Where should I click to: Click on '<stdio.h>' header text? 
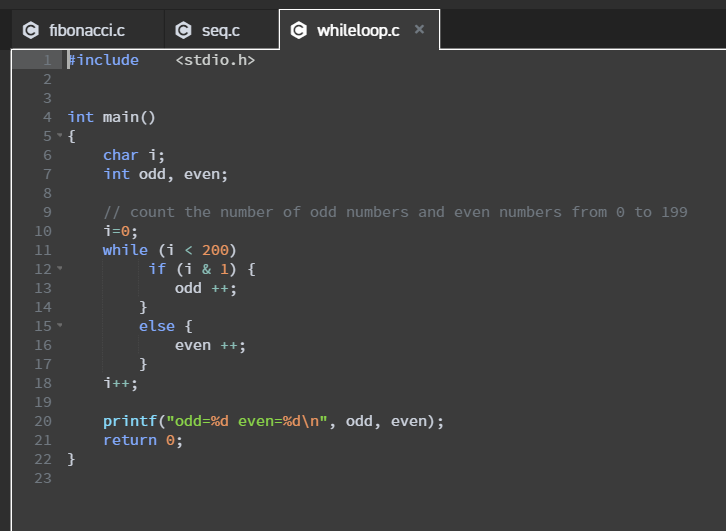pos(215,60)
